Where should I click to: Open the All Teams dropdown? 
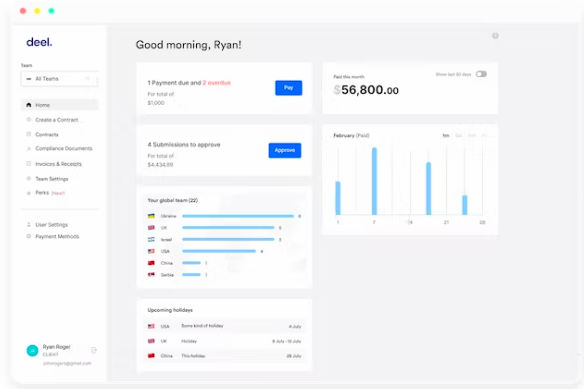coord(60,79)
